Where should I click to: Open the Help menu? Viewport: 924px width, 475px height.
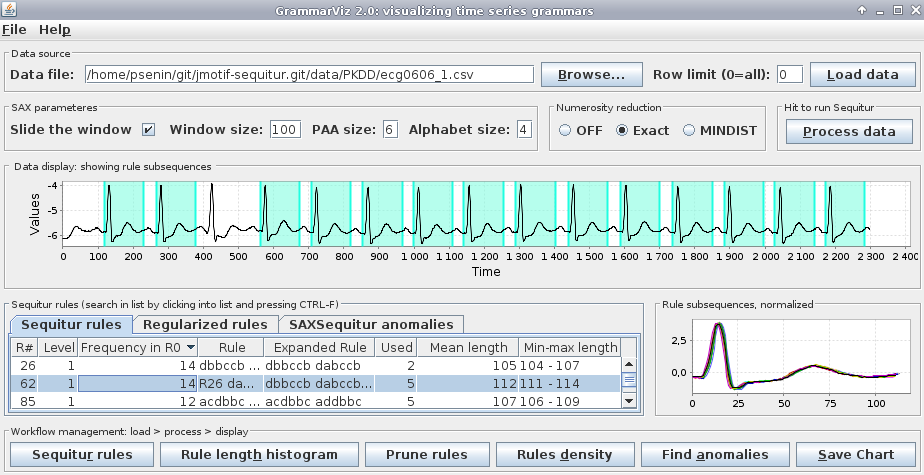(55, 29)
